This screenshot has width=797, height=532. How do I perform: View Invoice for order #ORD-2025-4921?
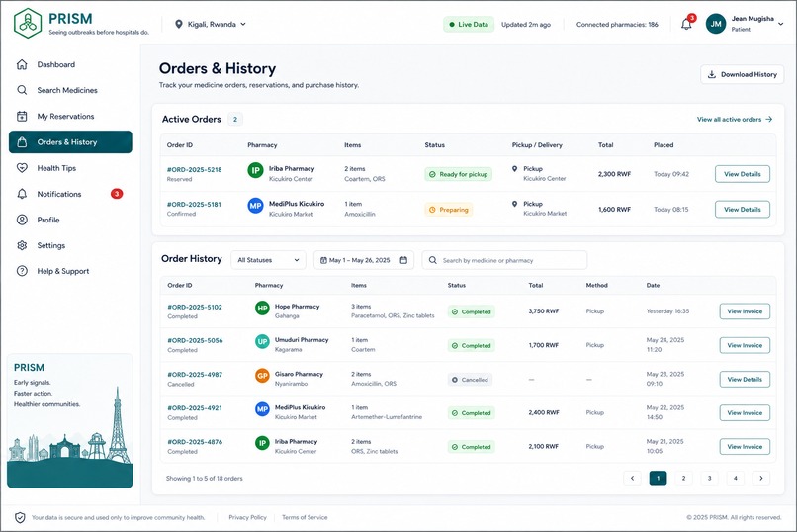(x=745, y=412)
